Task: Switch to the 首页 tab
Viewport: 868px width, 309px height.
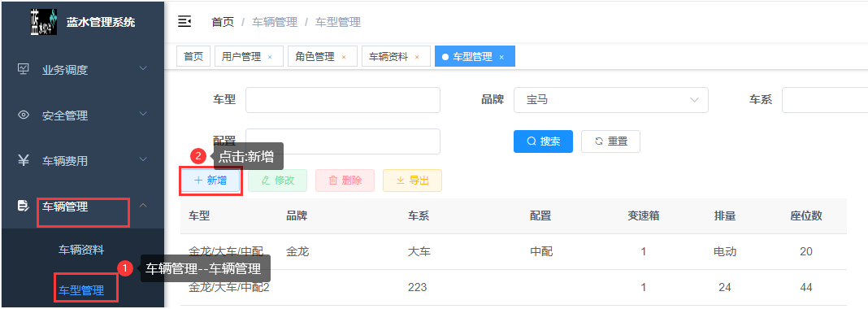Action: (x=193, y=56)
